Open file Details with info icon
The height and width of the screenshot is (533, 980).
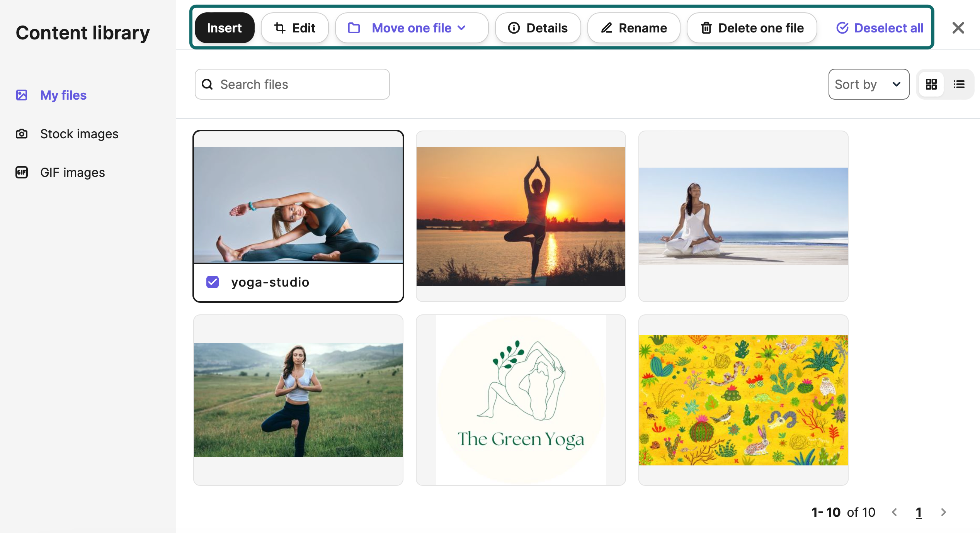click(x=538, y=28)
